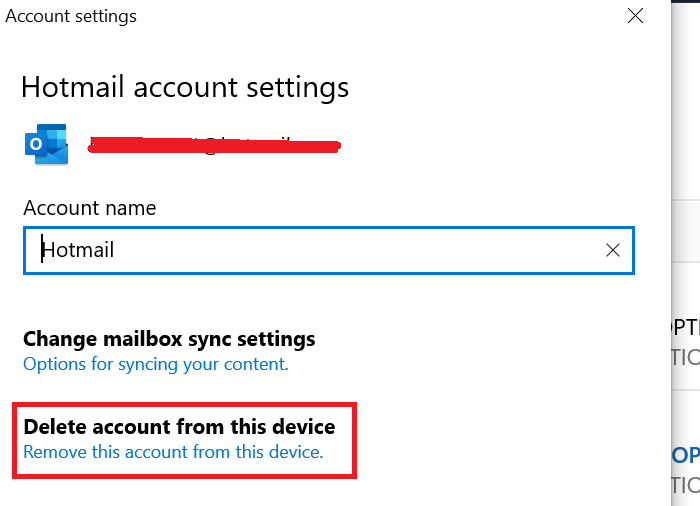Clear the Account name field with X
700x506 pixels.
point(613,250)
